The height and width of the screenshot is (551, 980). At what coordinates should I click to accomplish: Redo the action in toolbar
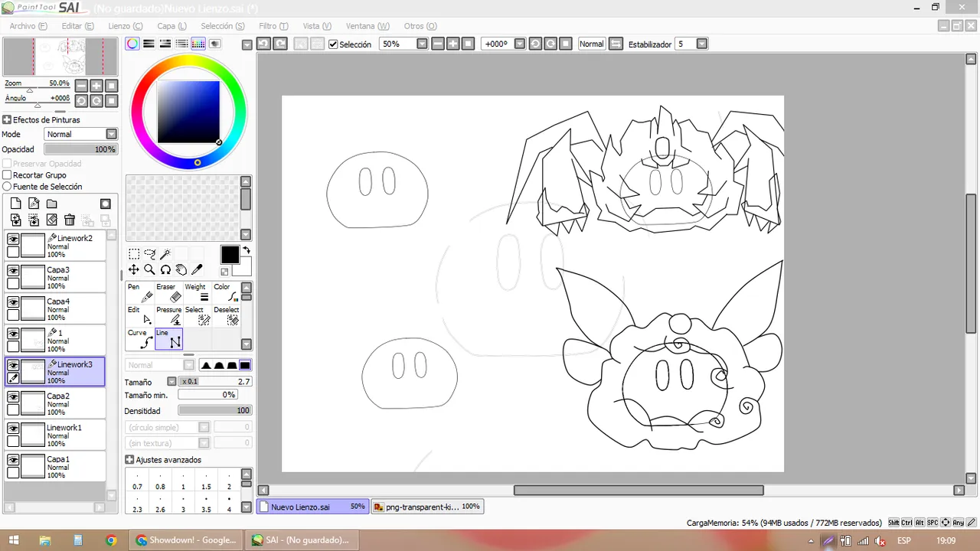280,44
